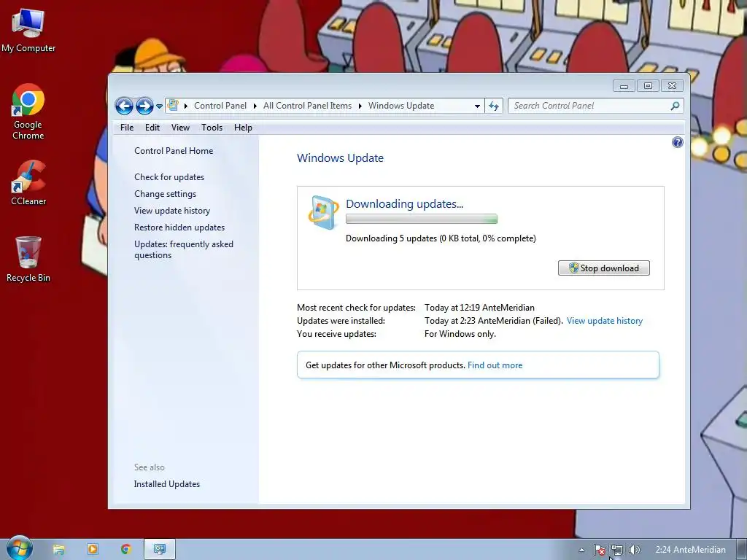Viewport: 747px width, 560px height.
Task: Click Find out more link
Action: click(x=495, y=365)
